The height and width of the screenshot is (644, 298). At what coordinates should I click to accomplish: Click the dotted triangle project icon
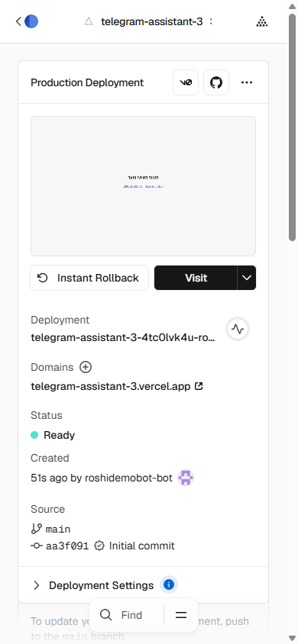point(88,22)
